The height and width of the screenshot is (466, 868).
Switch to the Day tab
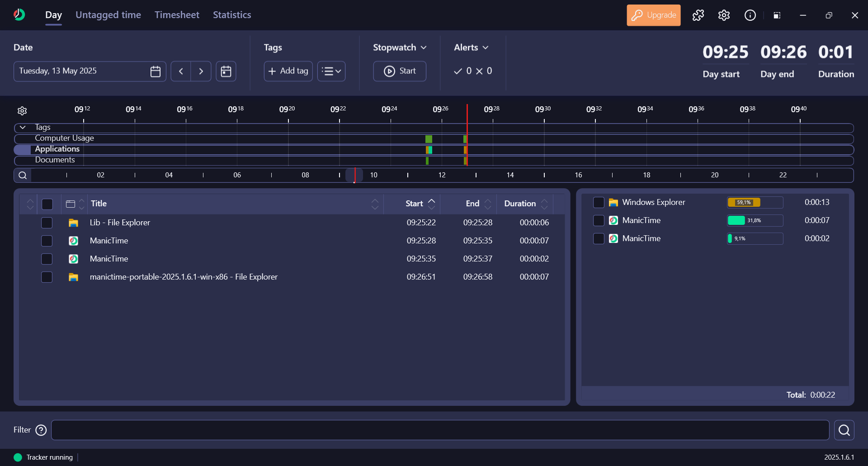click(x=53, y=15)
